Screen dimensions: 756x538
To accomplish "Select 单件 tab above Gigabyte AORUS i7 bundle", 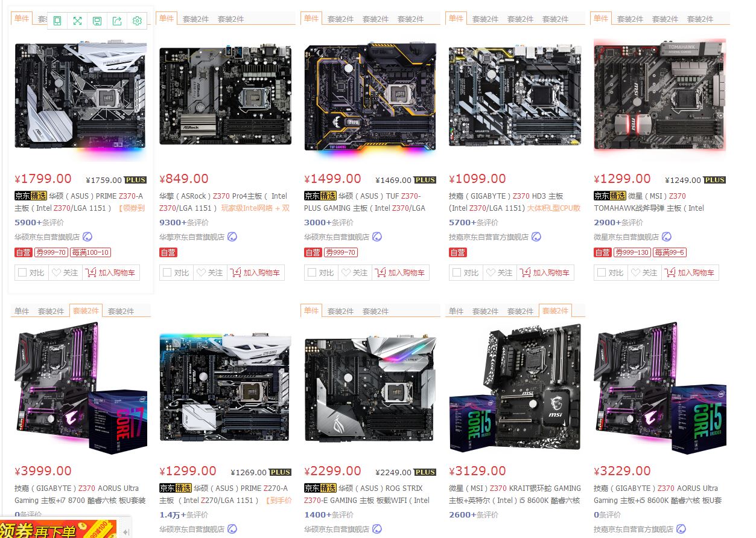I will click(22, 311).
